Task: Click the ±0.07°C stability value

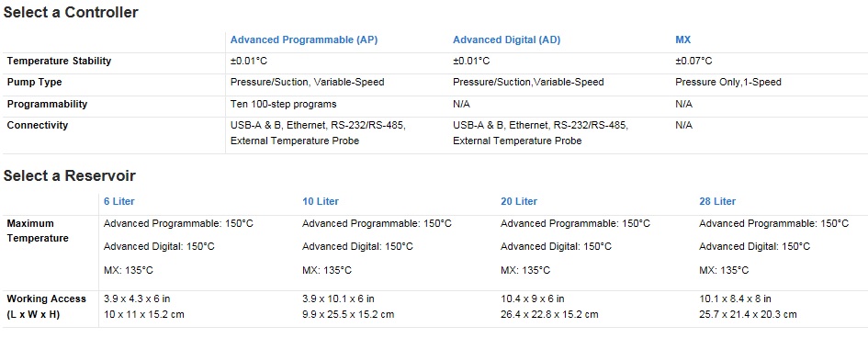Action: point(693,61)
